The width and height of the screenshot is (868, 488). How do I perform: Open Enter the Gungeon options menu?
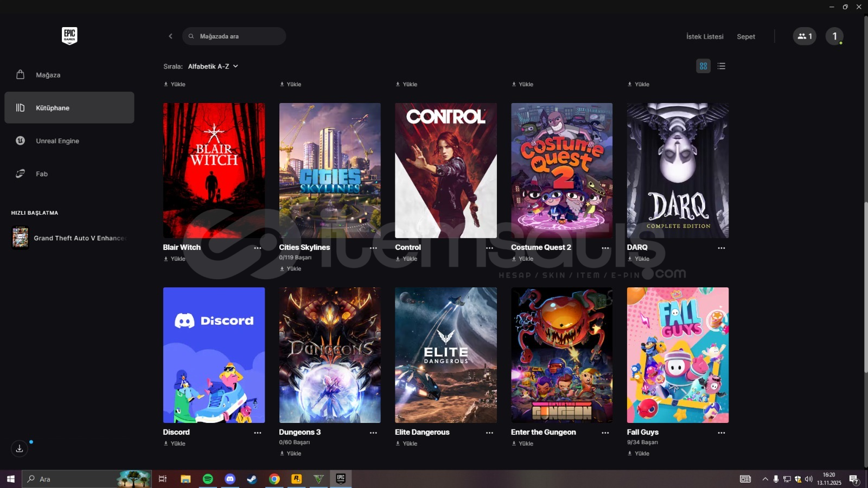pyautogui.click(x=605, y=433)
